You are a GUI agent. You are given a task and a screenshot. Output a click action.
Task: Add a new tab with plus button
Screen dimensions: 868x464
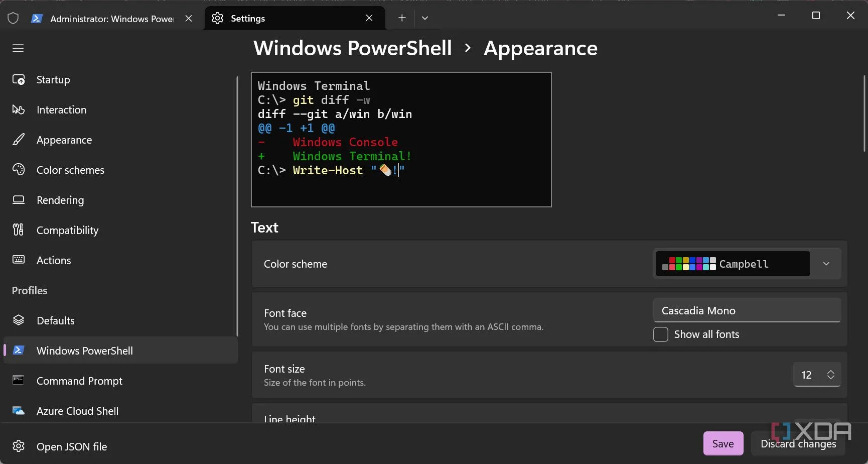click(x=402, y=18)
